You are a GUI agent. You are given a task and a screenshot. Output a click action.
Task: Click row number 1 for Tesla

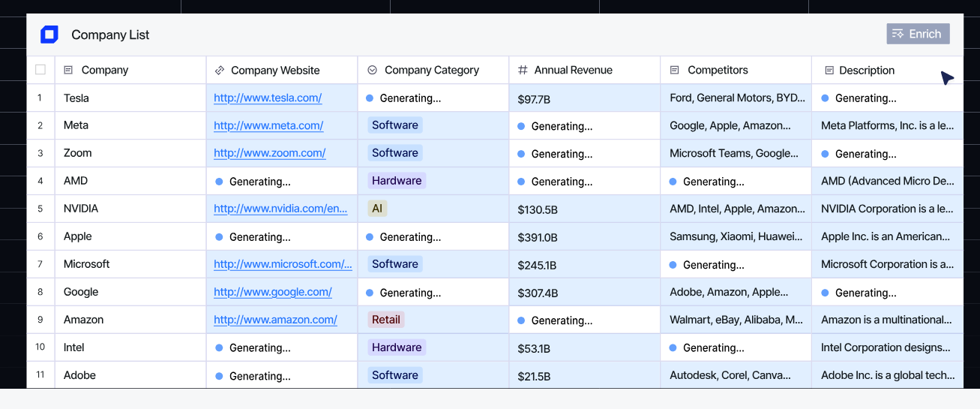coord(40,98)
